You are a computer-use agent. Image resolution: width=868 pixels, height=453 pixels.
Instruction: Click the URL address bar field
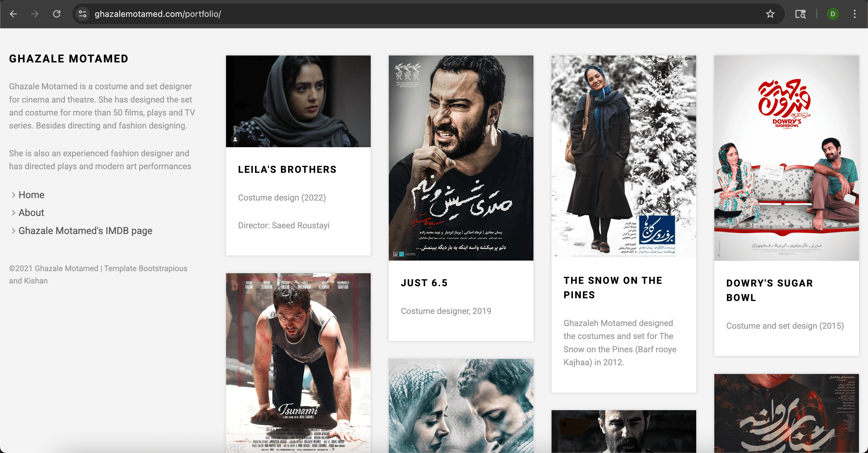(404, 14)
